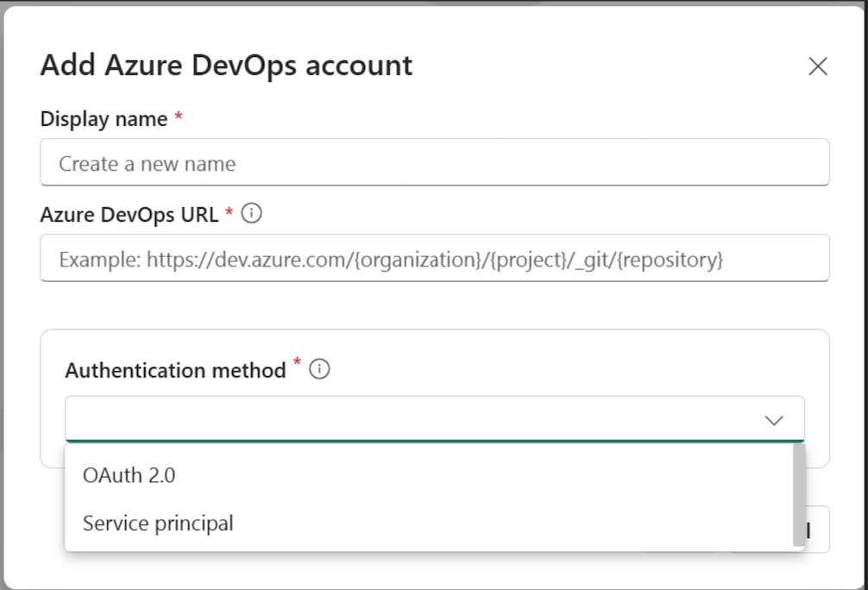Click the info icon next to Authentication method

coord(319,370)
